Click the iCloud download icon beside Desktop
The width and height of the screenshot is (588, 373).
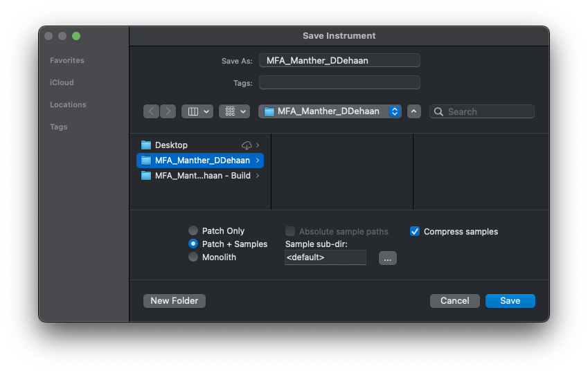pos(247,145)
